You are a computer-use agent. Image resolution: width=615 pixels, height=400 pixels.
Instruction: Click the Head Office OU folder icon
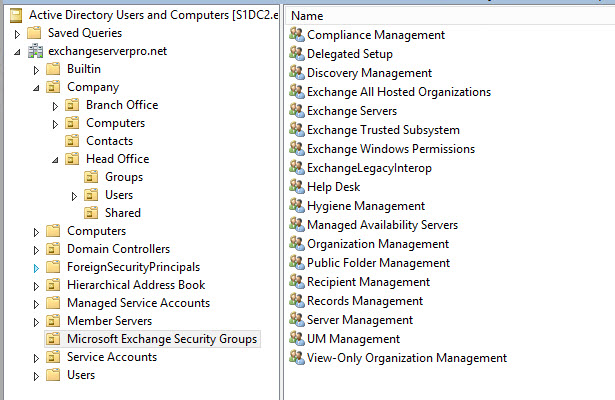pos(72,159)
